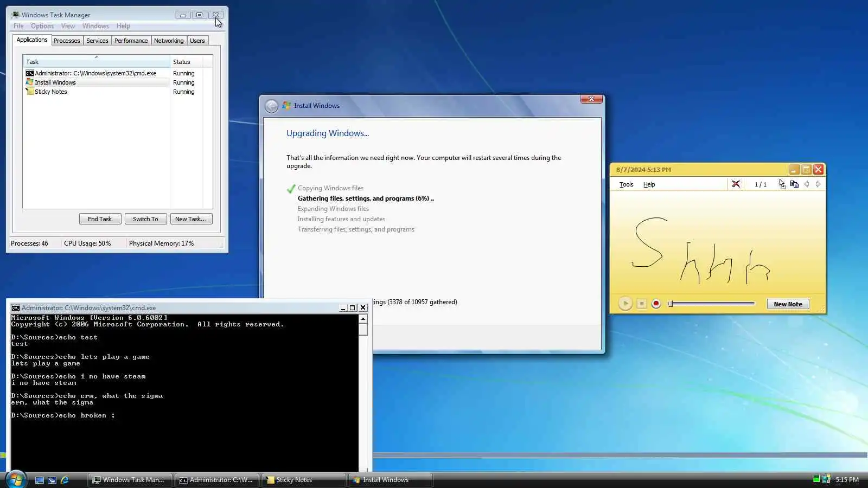This screenshot has width=868, height=488.
Task: Switch to the Performance tab
Action: coord(131,41)
